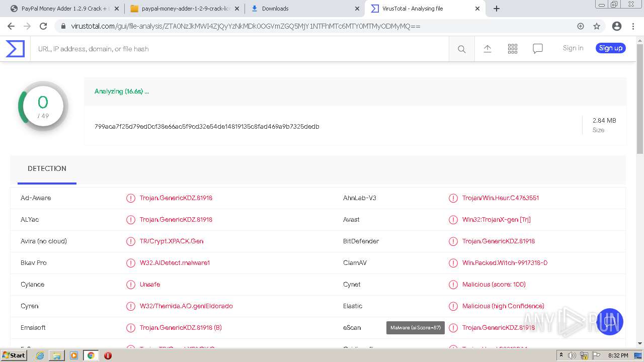Click Win32:TrojanX-gen [Trj] result
644x362 pixels.
497,219
